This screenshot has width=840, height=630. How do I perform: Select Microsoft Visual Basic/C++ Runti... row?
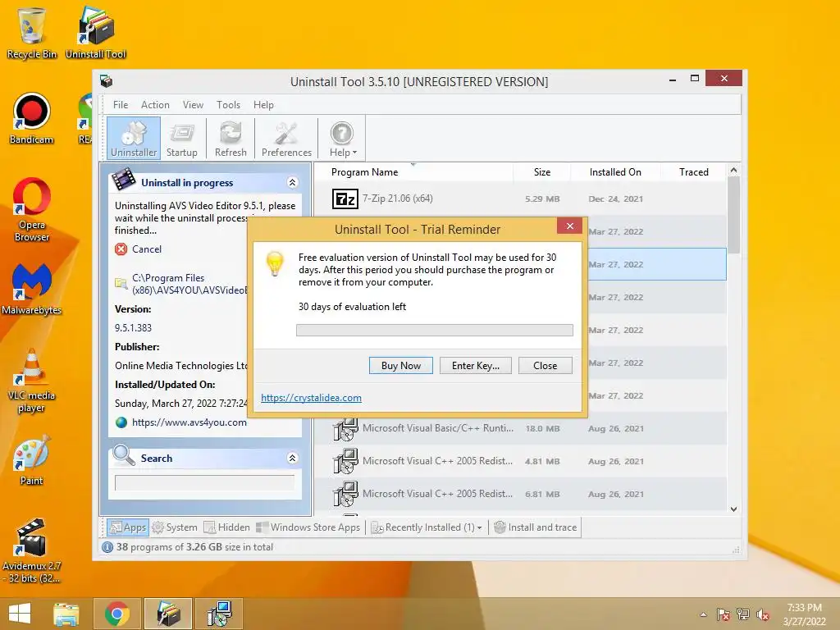point(520,428)
